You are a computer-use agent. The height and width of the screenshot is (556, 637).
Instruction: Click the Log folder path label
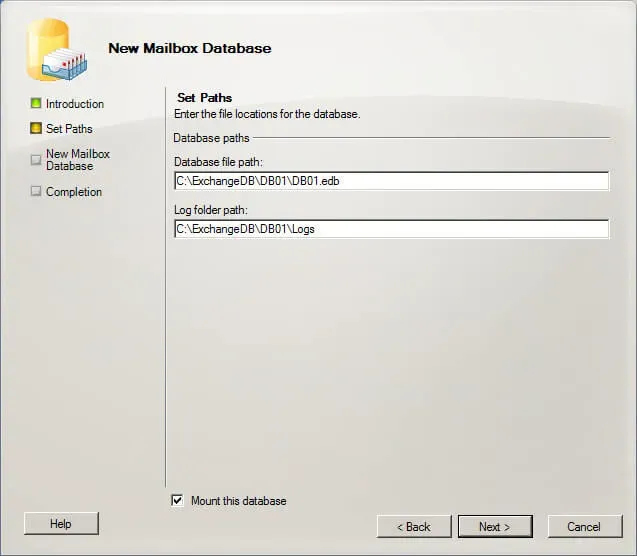pos(210,210)
